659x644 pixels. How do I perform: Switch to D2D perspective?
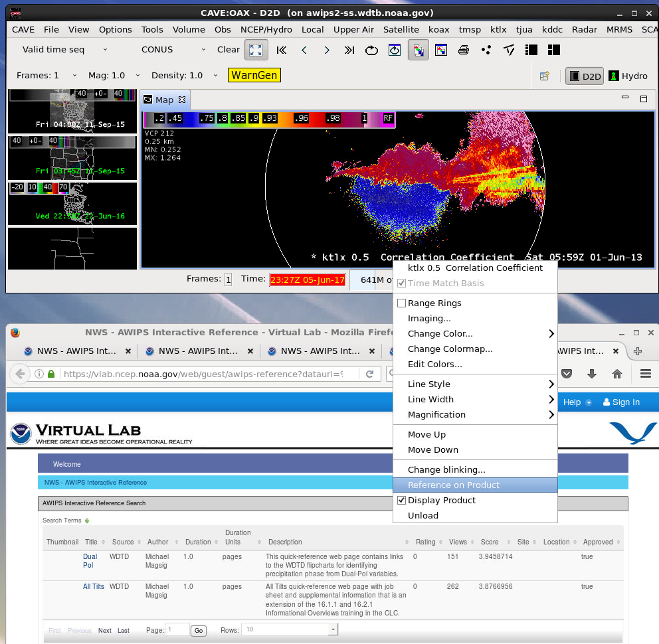click(x=585, y=76)
